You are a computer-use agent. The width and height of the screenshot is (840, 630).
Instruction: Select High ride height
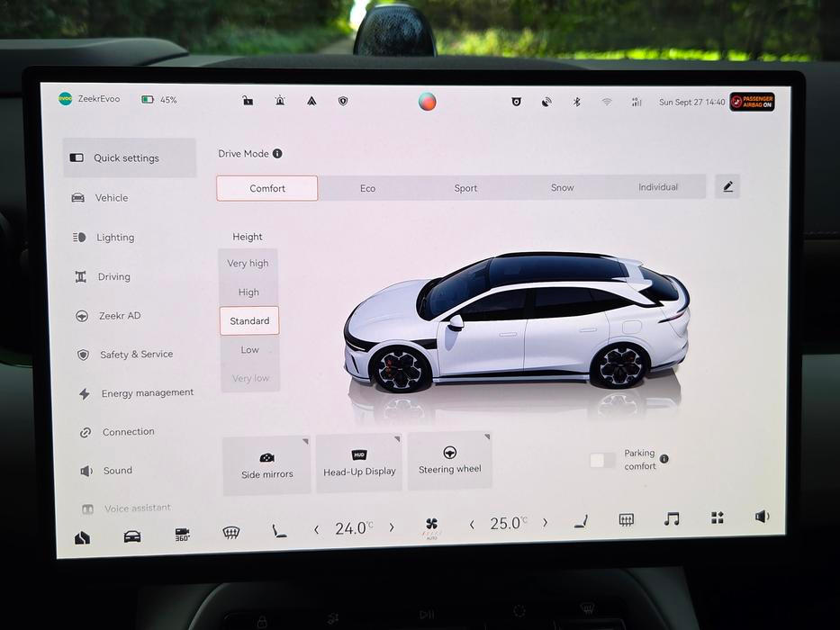(x=248, y=292)
